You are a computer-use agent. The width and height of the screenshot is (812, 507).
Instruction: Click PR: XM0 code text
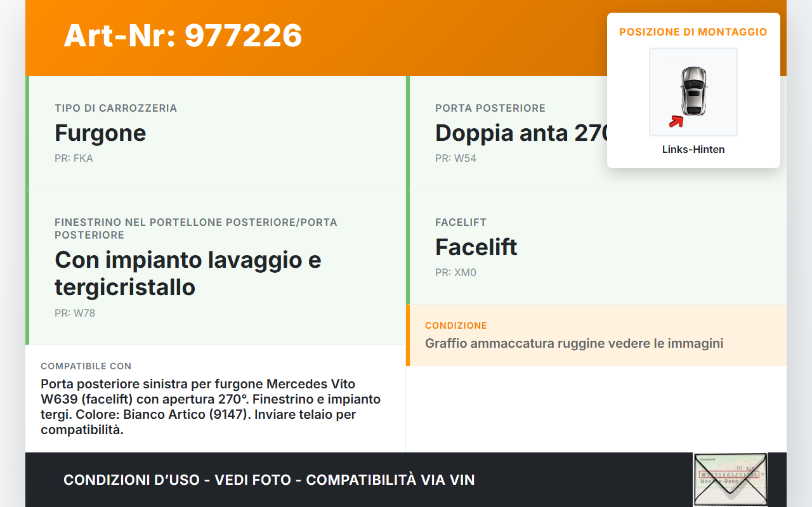[x=455, y=272]
